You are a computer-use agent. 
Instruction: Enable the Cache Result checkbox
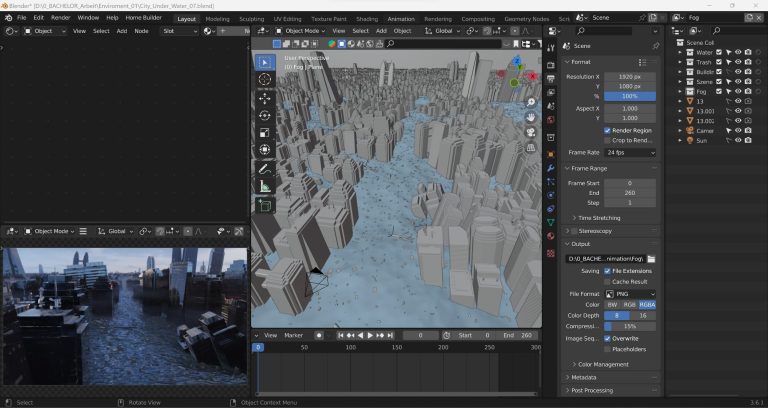pos(607,281)
